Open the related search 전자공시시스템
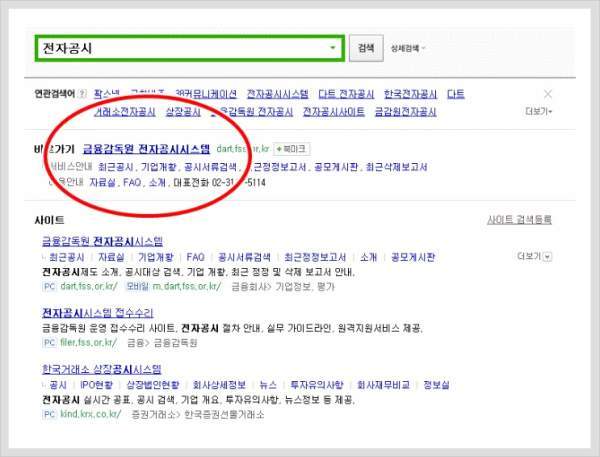The width and height of the screenshot is (600, 457). tap(277, 94)
